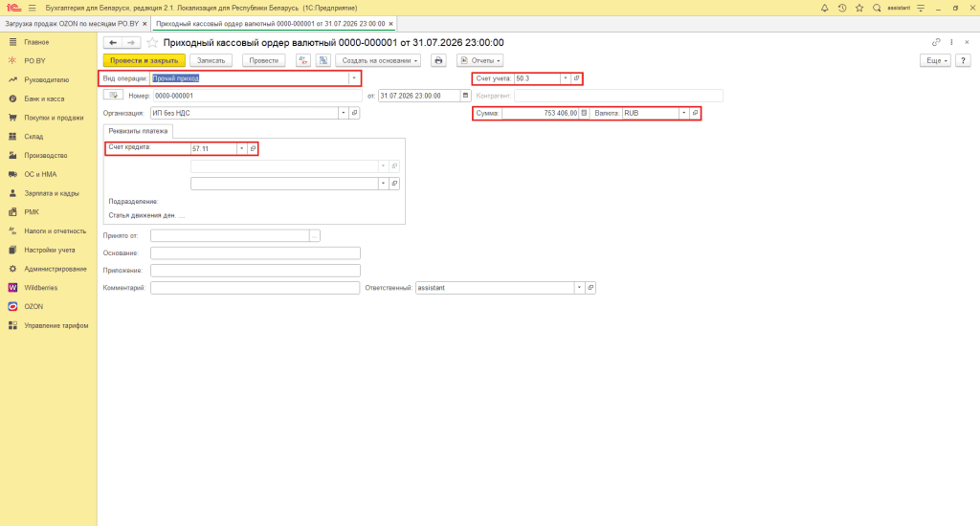Open PO.BY section in sidebar
This screenshot has width=980, height=526.
click(35, 61)
